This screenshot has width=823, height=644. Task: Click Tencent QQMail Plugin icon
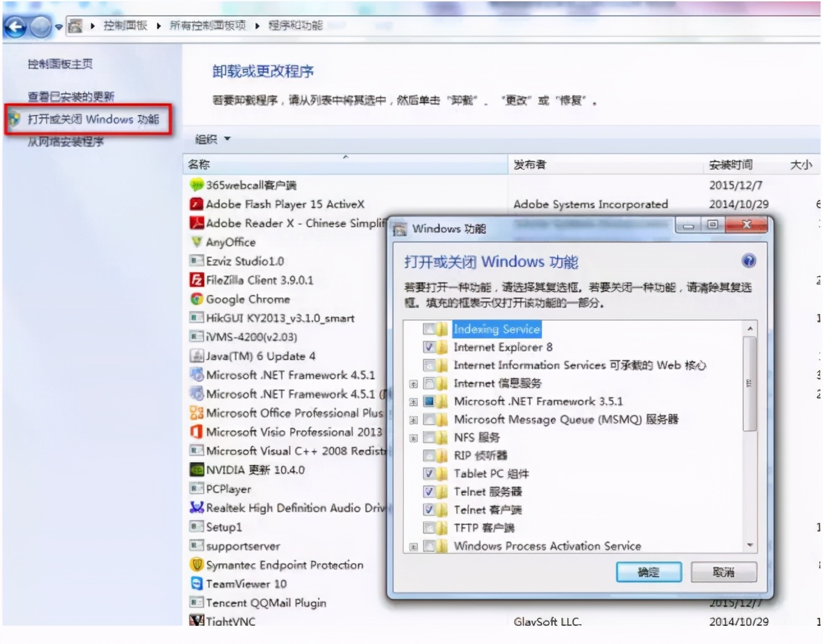[x=196, y=602]
